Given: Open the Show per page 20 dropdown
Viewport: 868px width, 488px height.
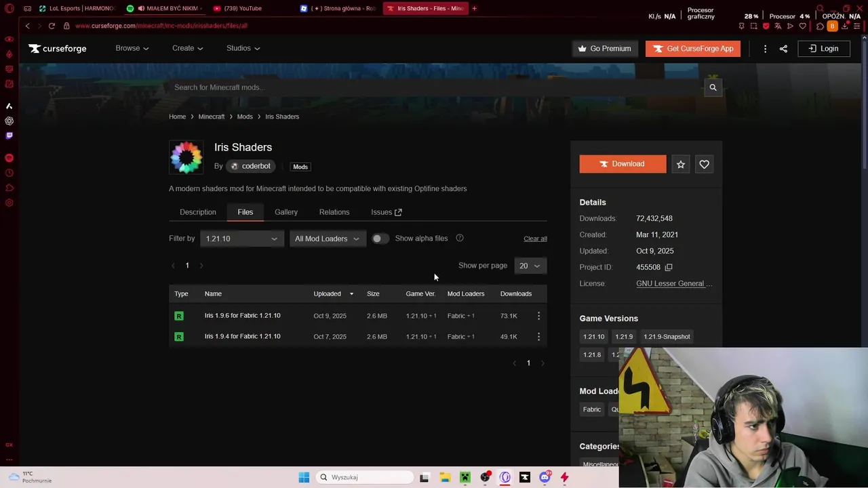Looking at the screenshot, I should tap(530, 266).
